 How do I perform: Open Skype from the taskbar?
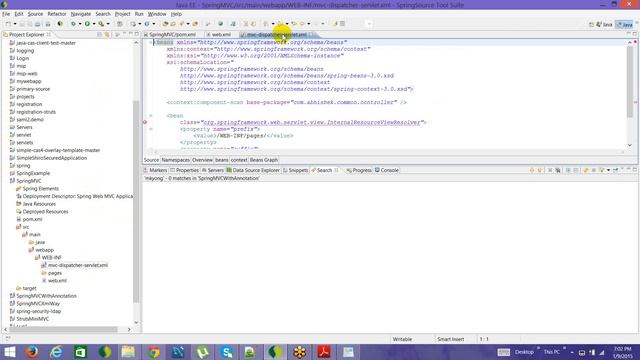[x=227, y=352]
